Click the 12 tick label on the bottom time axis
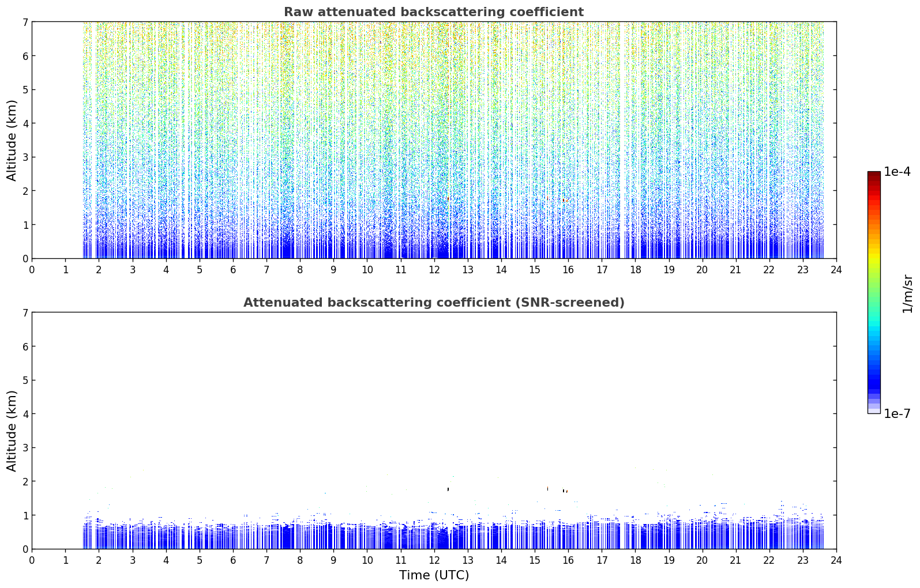The height and width of the screenshot is (588, 920). 434,560
